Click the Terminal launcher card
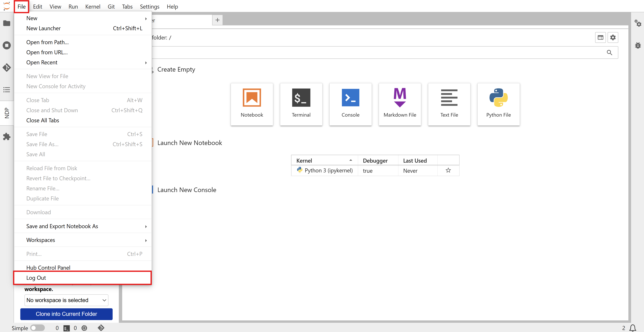 click(301, 104)
